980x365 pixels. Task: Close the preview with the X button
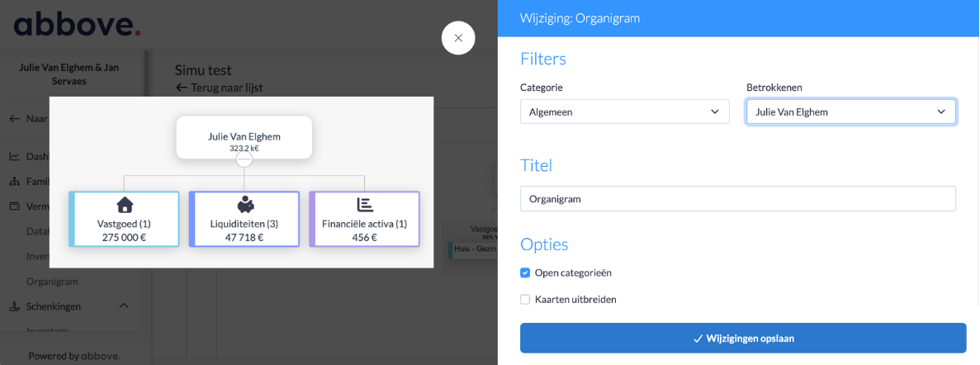(458, 38)
